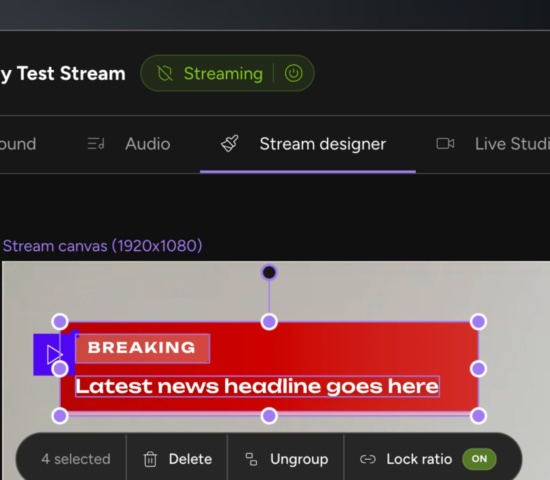Click the Lock ratio label
This screenshot has height=480, width=550.
click(419, 459)
